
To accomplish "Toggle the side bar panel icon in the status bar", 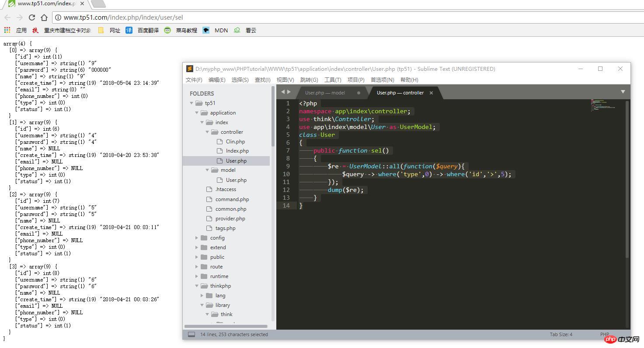I will point(191,334).
